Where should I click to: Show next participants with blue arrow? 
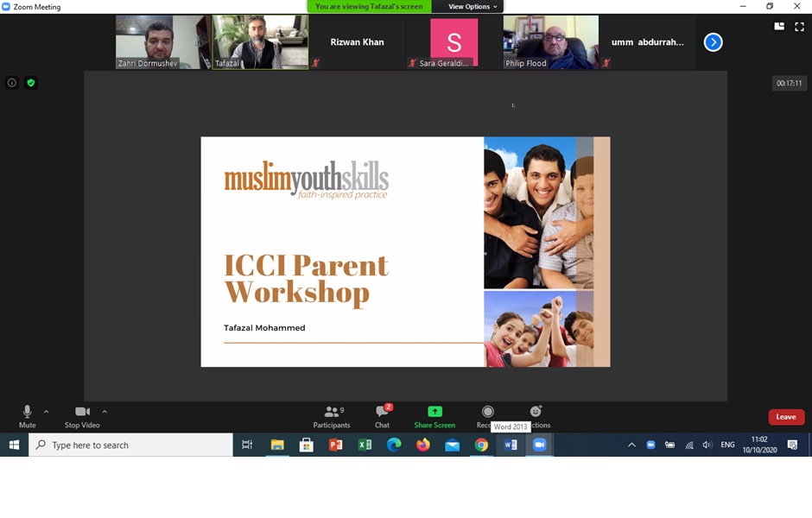[x=713, y=42]
